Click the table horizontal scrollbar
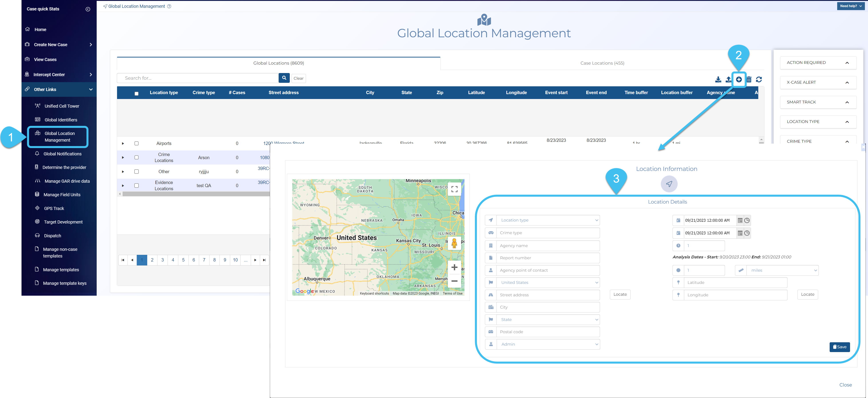Image resolution: width=868 pixels, height=398 pixels. click(195, 194)
